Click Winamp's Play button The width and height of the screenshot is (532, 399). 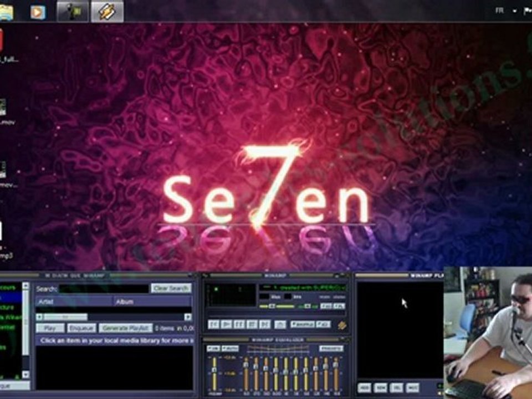coord(226,324)
